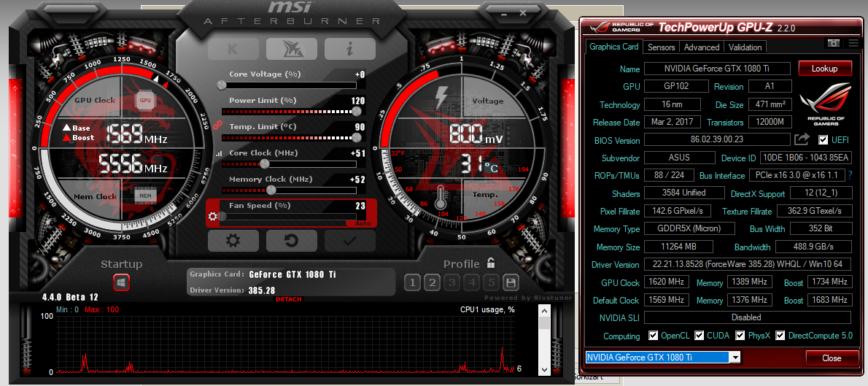Click the fan speed gear icon
Viewport: 868px width, 386px height.
(x=212, y=217)
